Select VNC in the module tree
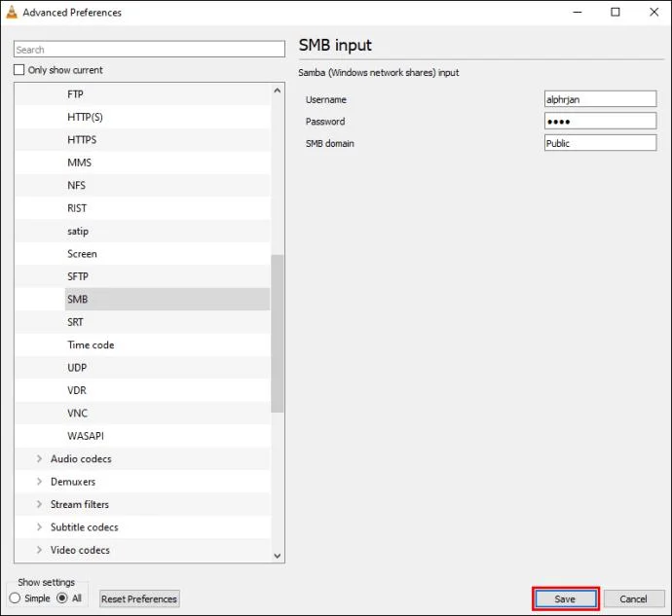 click(78, 413)
